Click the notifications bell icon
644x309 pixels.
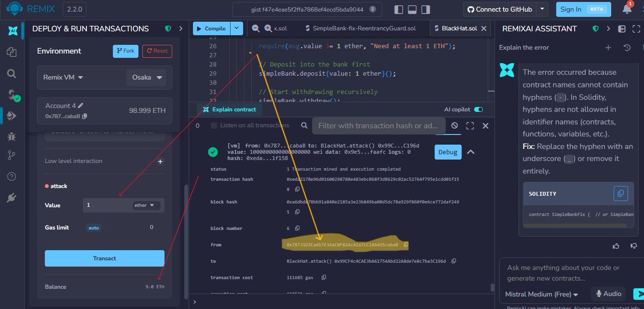[627, 9]
